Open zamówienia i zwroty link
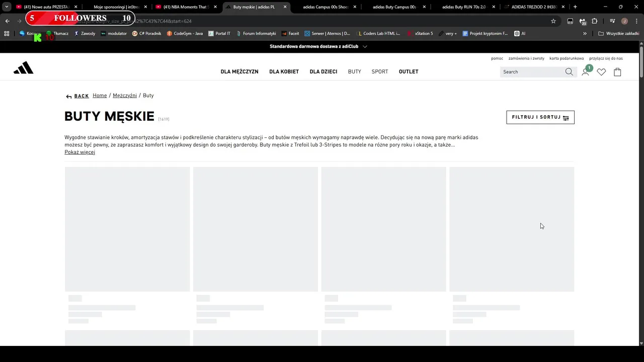 526,58
